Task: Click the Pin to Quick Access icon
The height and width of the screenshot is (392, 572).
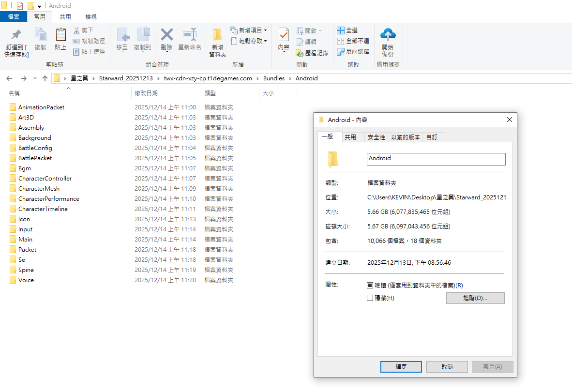Action: point(16,36)
